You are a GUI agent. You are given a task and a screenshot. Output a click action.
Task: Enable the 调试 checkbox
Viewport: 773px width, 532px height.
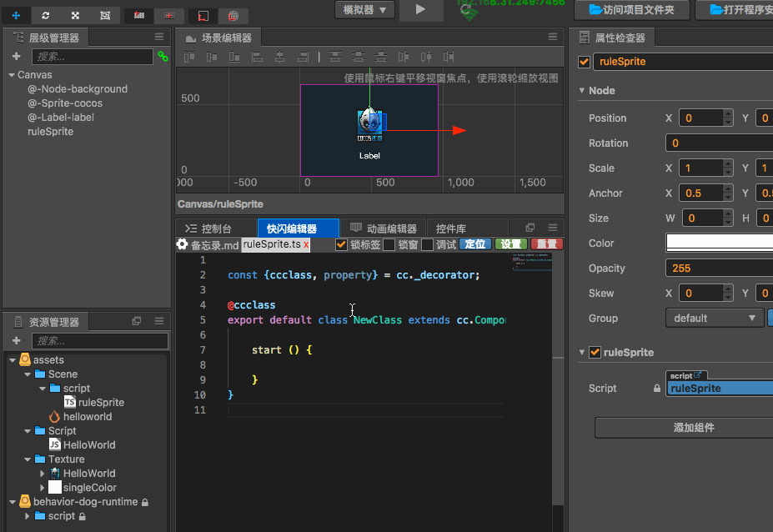coord(427,244)
